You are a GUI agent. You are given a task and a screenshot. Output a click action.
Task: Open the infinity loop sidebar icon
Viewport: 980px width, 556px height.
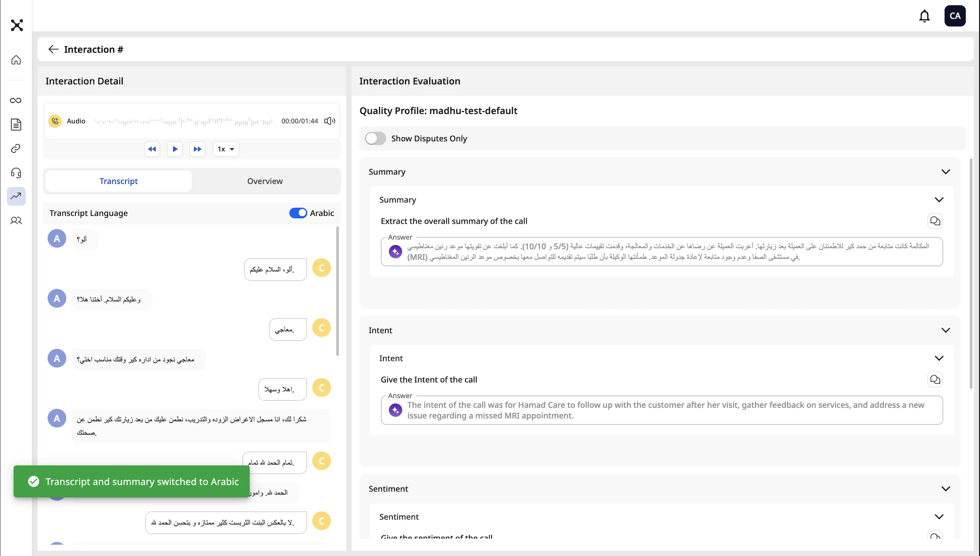16,100
